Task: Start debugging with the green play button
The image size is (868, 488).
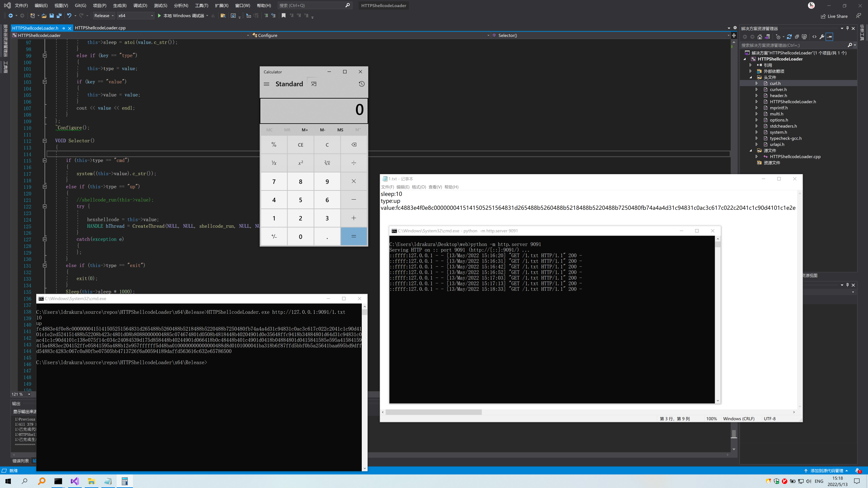Action: click(159, 16)
